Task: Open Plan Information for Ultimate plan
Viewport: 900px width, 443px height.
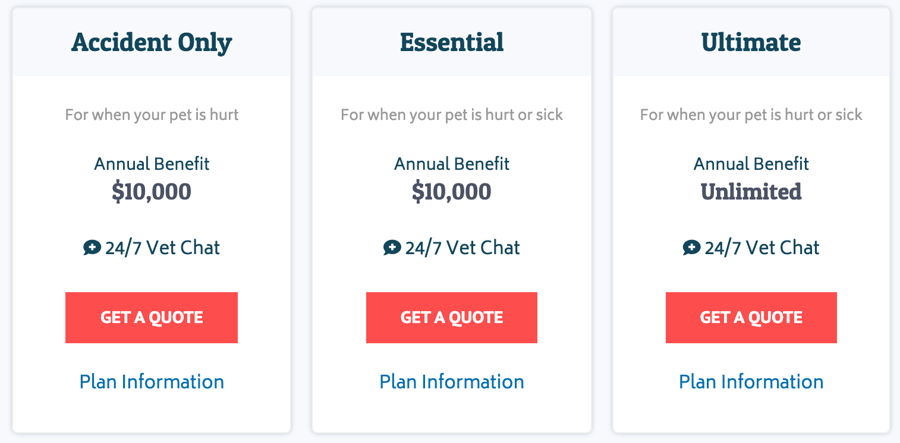Action: point(751,382)
